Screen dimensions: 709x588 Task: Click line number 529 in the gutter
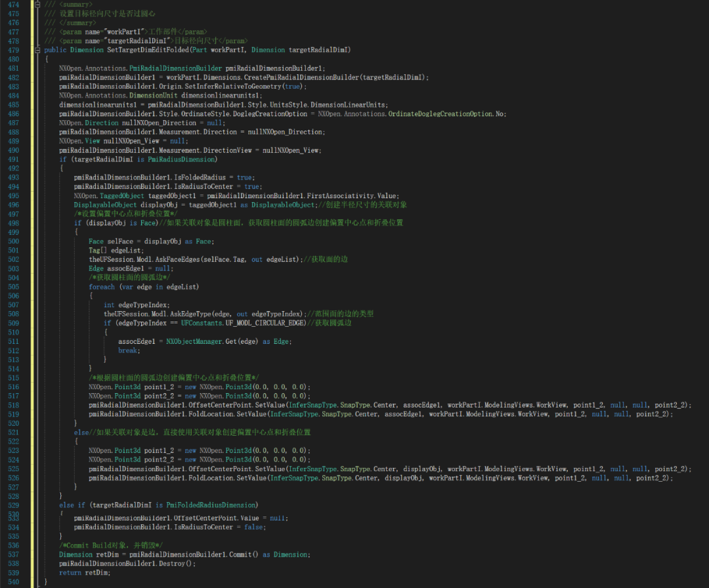(x=14, y=505)
